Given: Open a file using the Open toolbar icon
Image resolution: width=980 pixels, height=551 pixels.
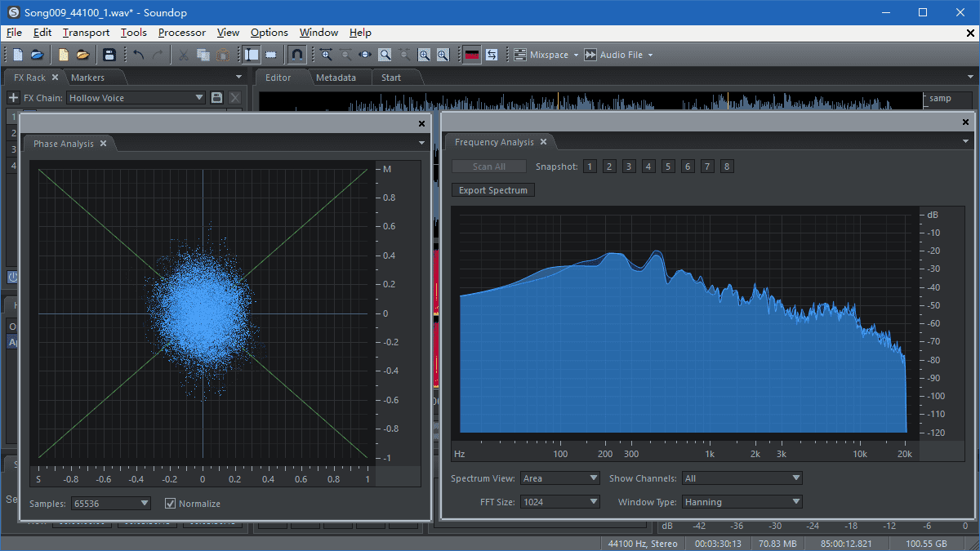Looking at the screenshot, I should (38, 54).
